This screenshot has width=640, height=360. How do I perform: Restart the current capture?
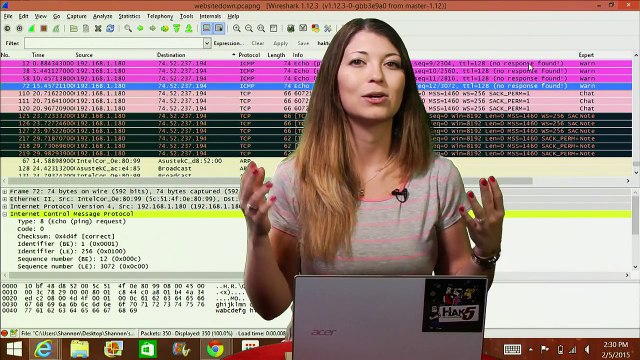click(56, 28)
